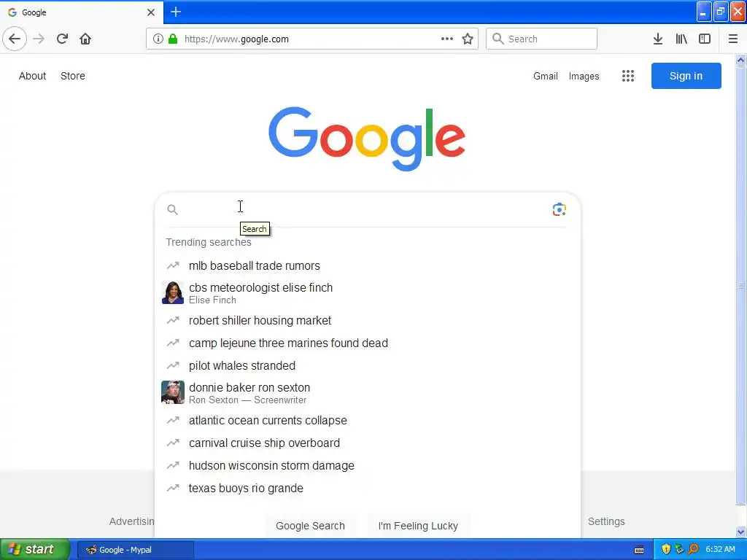Viewport: 747px width, 560px height.
Task: Go back using the browser back arrow
Action: tap(15, 39)
